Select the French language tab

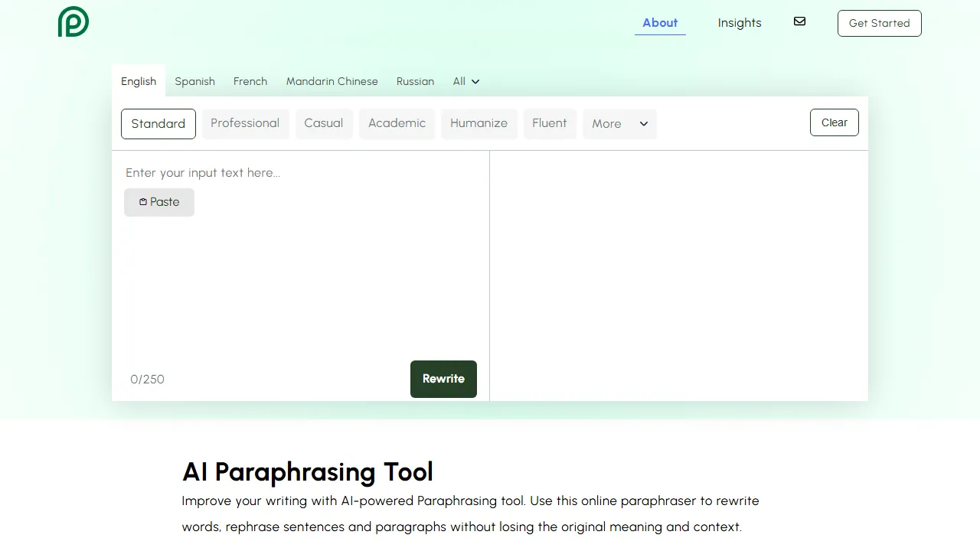[250, 81]
